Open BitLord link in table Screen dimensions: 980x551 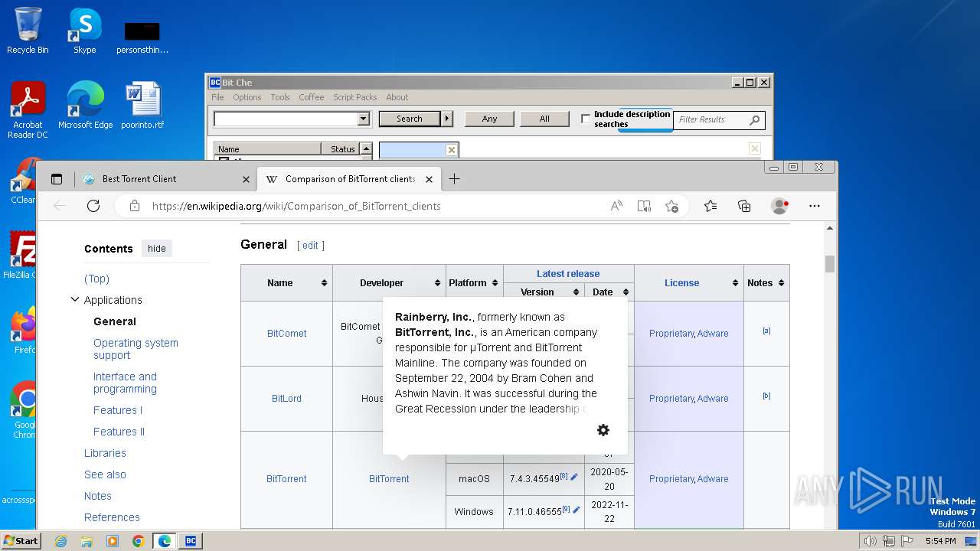[x=286, y=399]
